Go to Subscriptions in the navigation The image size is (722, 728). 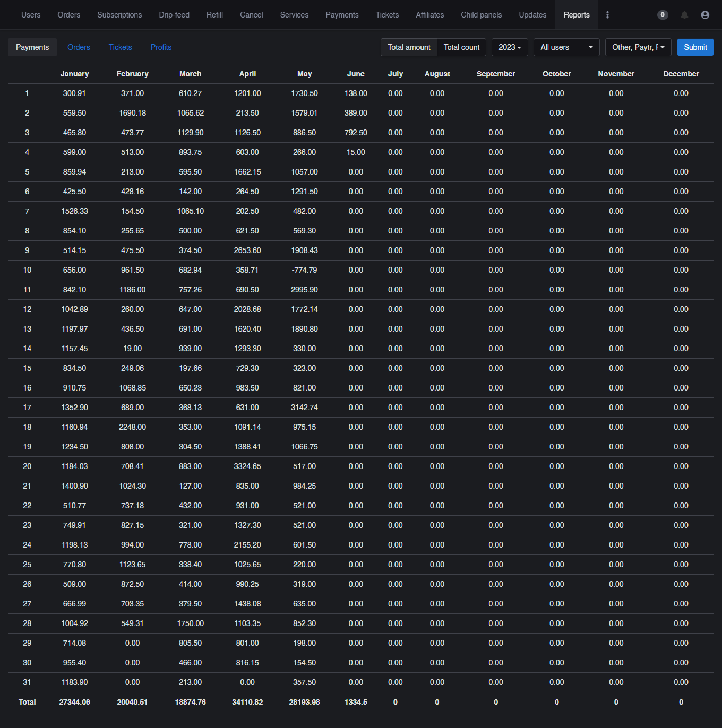[x=119, y=15]
